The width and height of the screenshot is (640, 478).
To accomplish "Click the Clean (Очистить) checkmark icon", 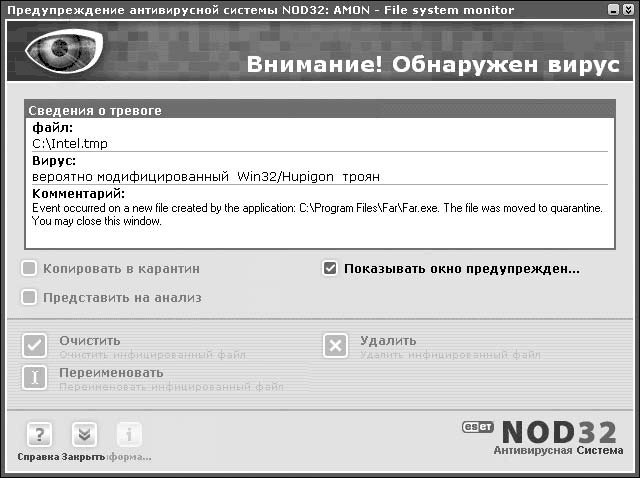I will pos(34,346).
